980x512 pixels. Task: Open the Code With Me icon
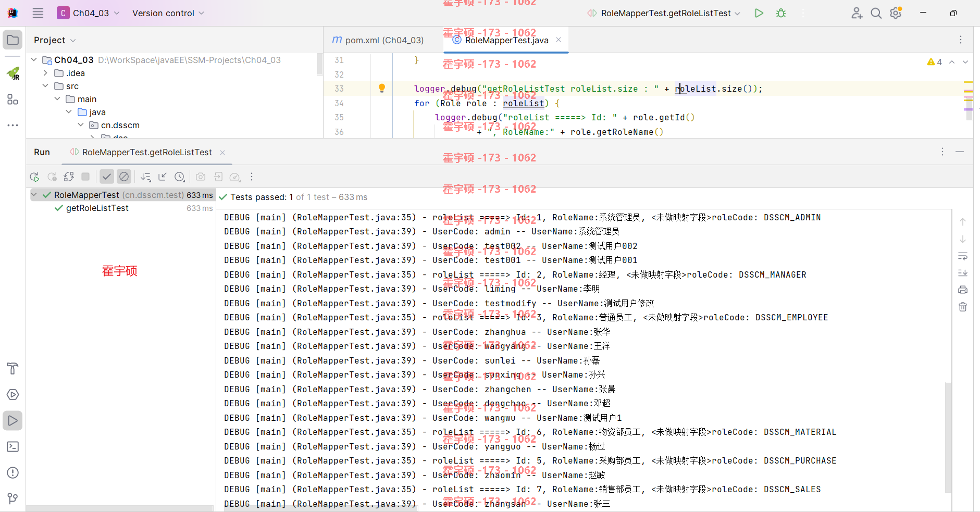click(x=857, y=13)
